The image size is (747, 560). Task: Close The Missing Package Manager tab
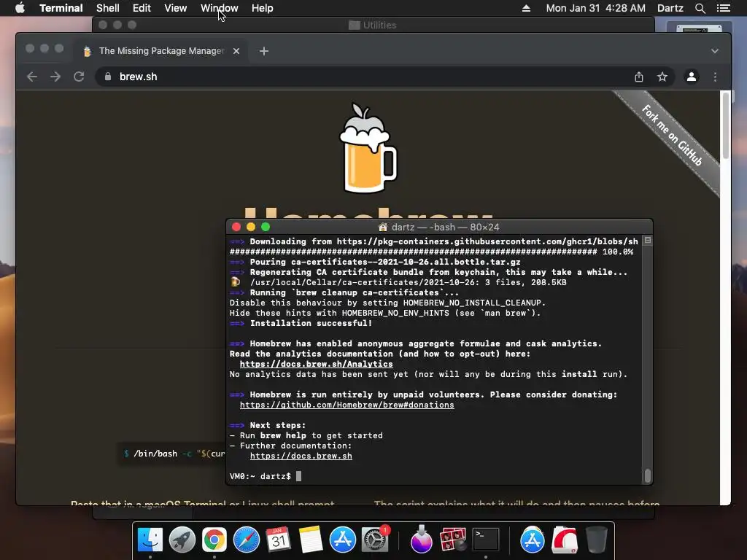236,51
